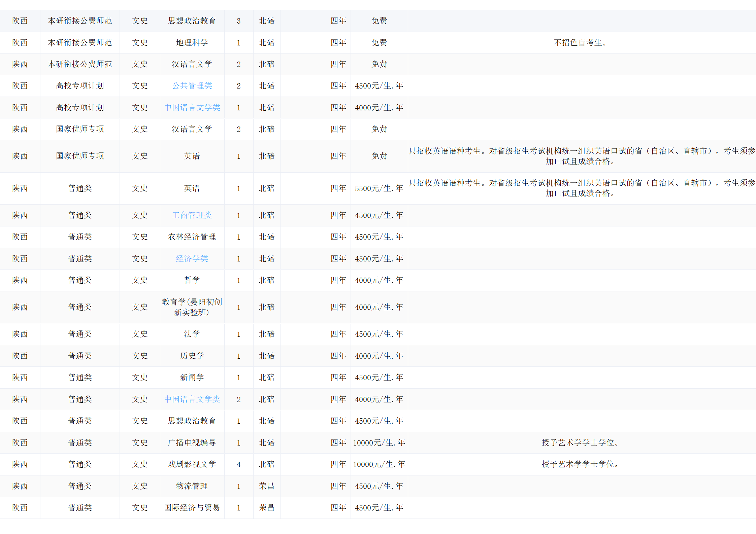Click the 广播电视编导 major cell
756x534 pixels.
tap(192, 443)
